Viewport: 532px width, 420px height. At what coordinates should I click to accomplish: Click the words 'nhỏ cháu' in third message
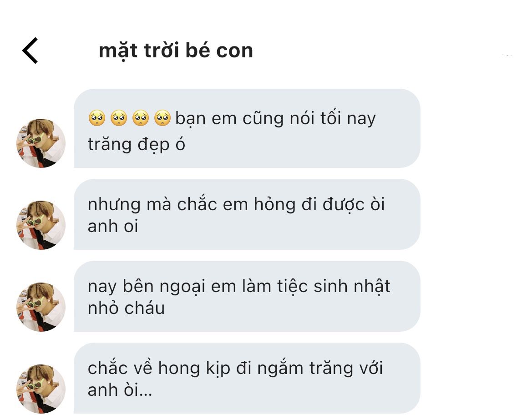126,308
